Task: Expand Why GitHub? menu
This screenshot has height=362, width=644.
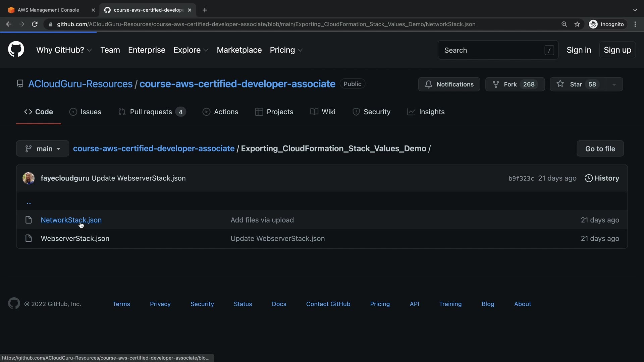Action: (64, 50)
